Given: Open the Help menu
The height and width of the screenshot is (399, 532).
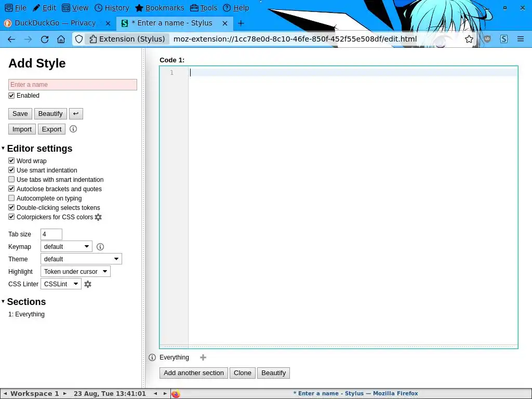Looking at the screenshot, I should pos(236,8).
